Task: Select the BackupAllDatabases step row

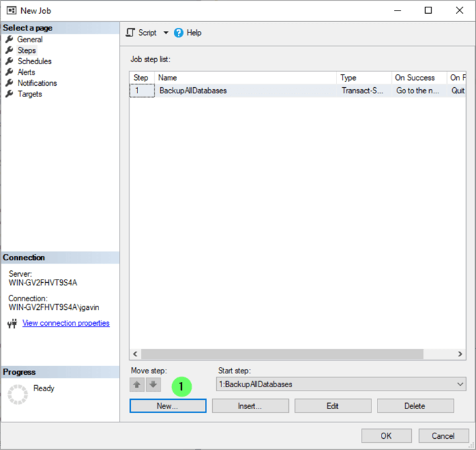Action: [x=297, y=91]
